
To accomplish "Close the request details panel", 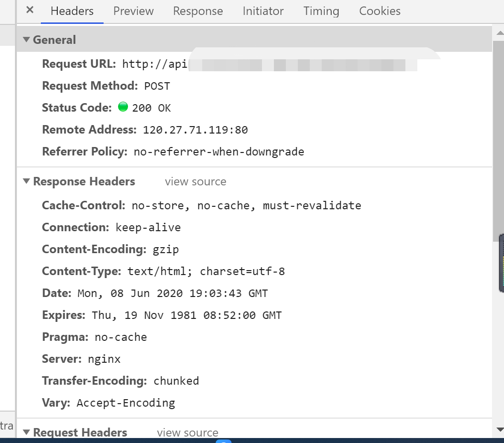I will 29,10.
